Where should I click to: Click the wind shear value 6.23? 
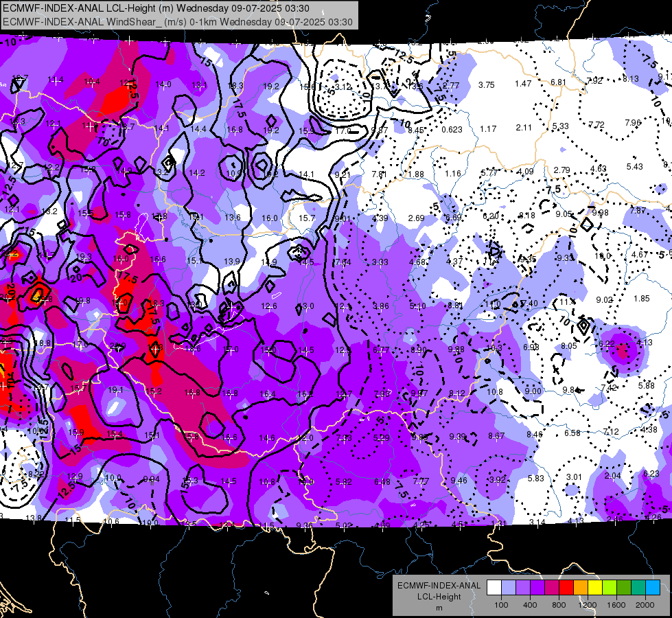click(651, 474)
